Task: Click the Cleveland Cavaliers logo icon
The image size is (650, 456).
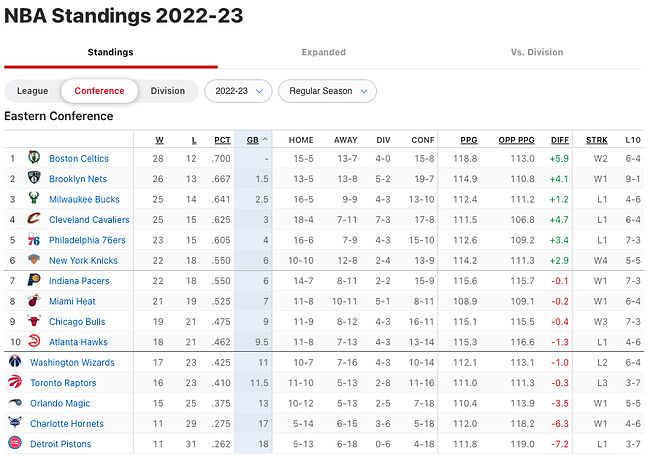Action: (34, 218)
